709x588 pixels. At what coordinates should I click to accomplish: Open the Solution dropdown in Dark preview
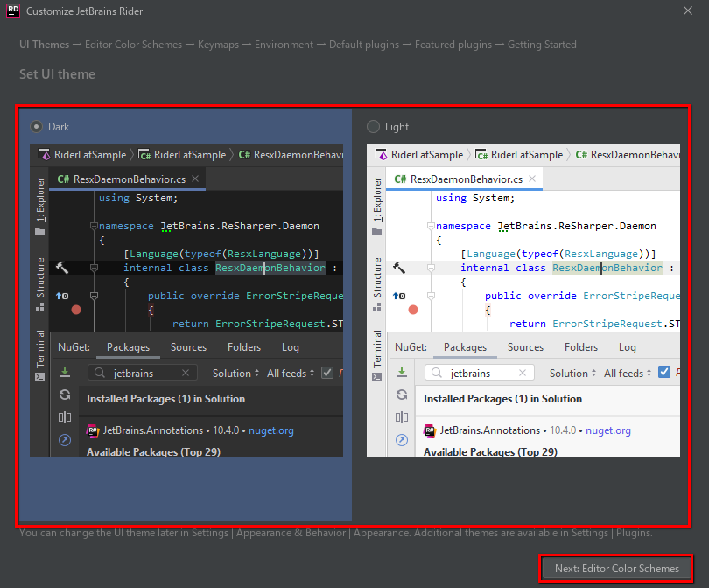(236, 374)
